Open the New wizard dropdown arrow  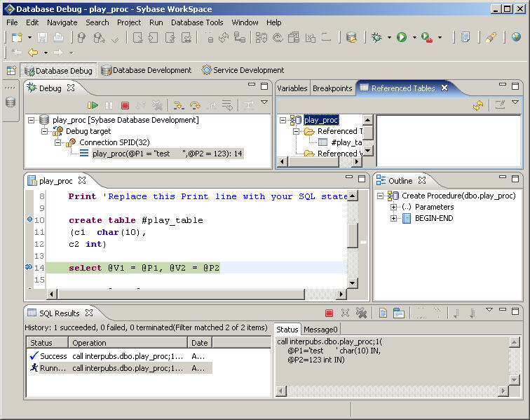click(29, 37)
